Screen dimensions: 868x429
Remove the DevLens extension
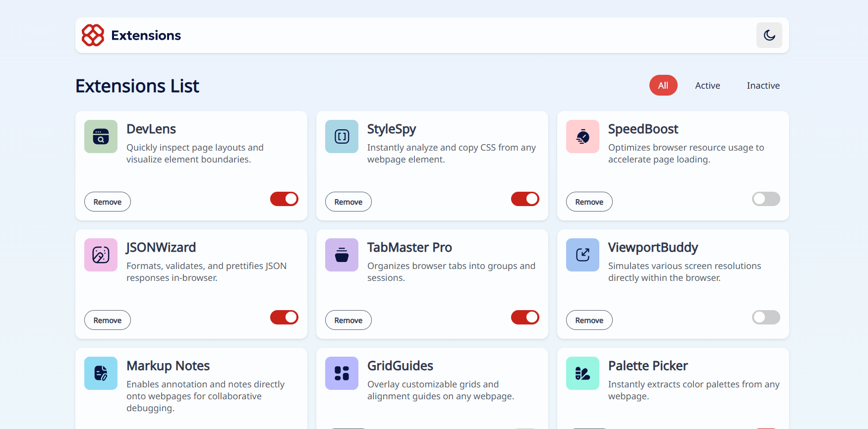pyautogui.click(x=108, y=202)
